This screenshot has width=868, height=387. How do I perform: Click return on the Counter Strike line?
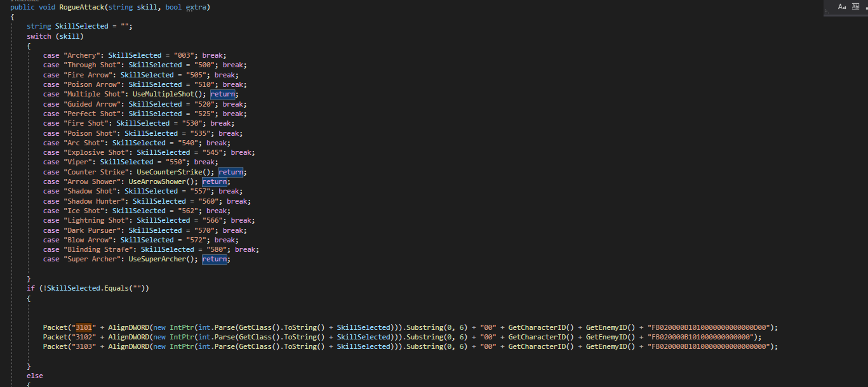tap(231, 172)
